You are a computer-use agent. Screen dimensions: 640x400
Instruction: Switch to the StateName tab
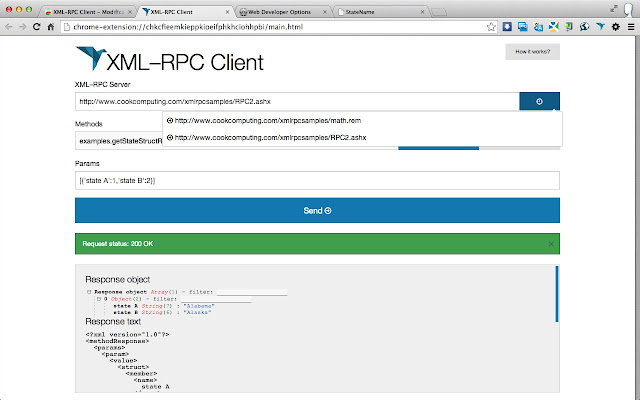pyautogui.click(x=381, y=12)
